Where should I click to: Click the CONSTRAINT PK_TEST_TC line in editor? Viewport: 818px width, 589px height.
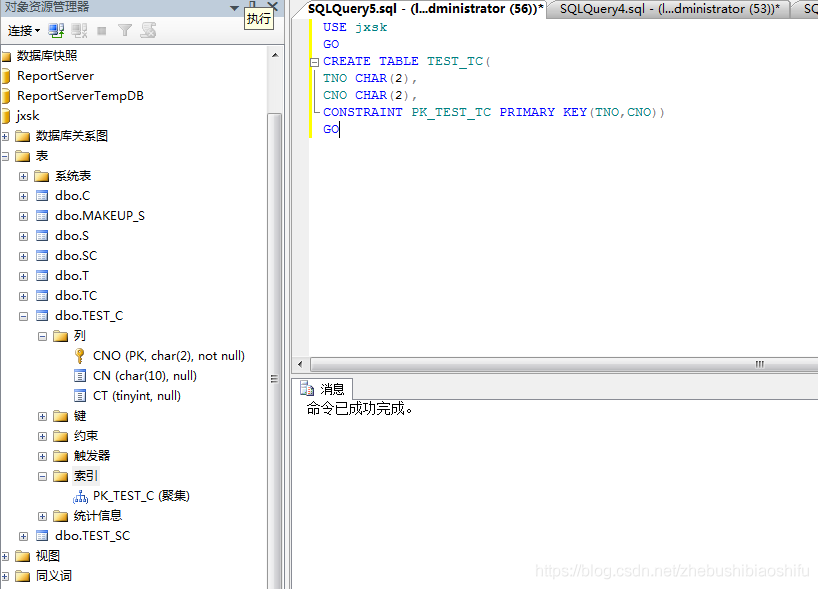point(493,112)
